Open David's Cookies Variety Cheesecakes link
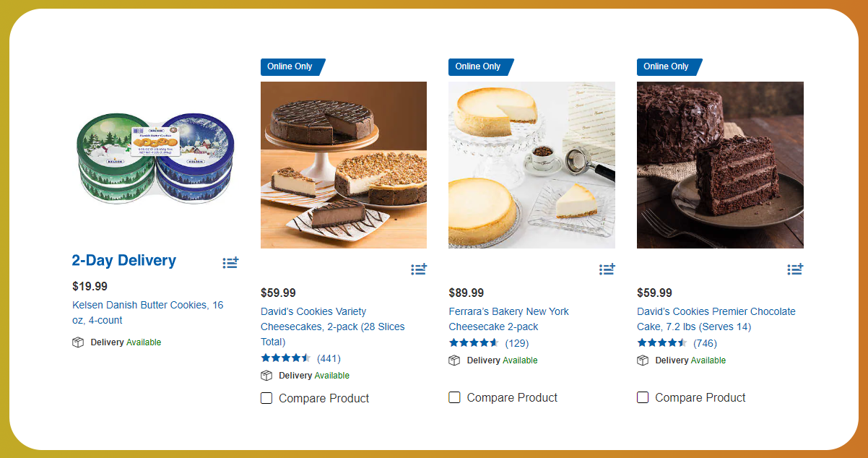868x458 pixels. click(x=332, y=327)
